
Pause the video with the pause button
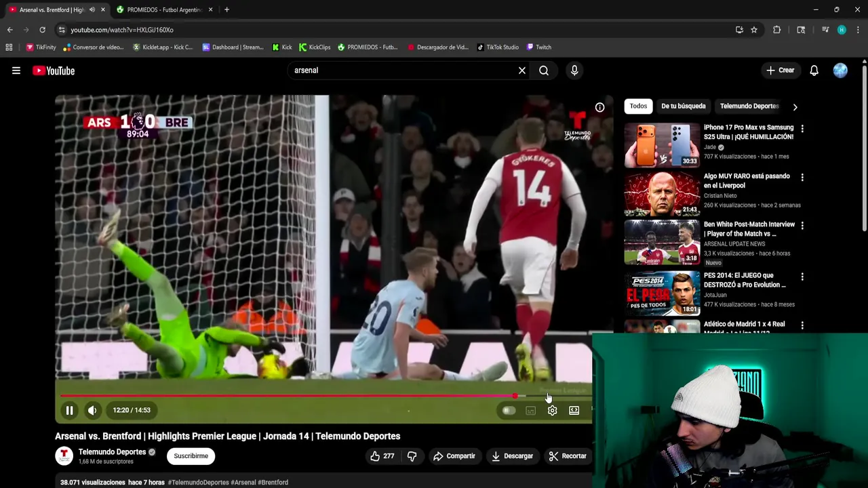click(69, 410)
